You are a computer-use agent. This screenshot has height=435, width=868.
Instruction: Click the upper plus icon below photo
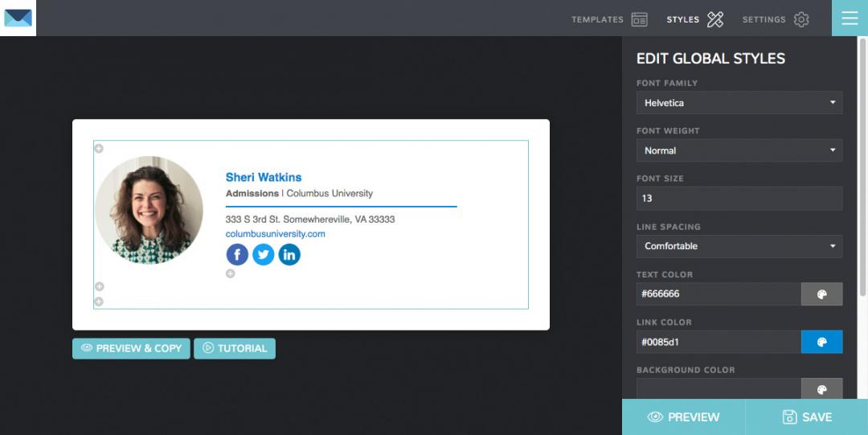click(x=100, y=286)
